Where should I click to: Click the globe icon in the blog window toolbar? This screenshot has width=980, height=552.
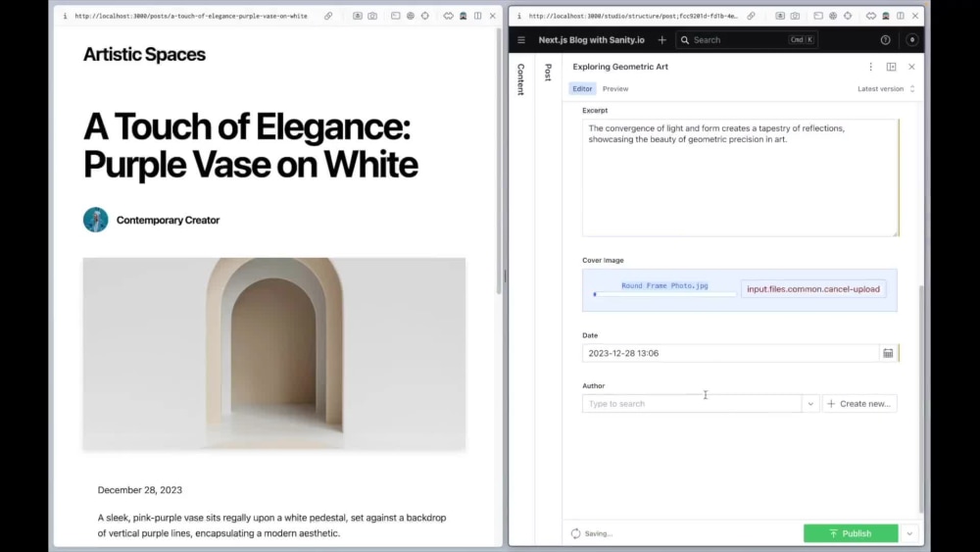[411, 17]
